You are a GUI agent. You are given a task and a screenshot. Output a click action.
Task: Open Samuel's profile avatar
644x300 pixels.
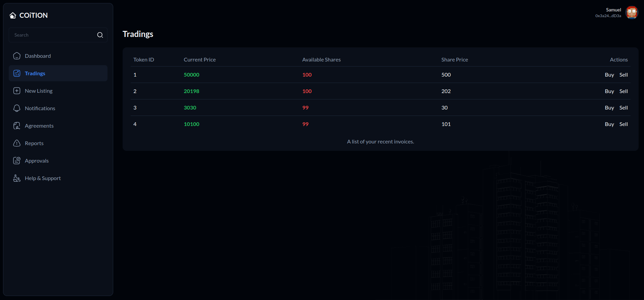coord(632,13)
